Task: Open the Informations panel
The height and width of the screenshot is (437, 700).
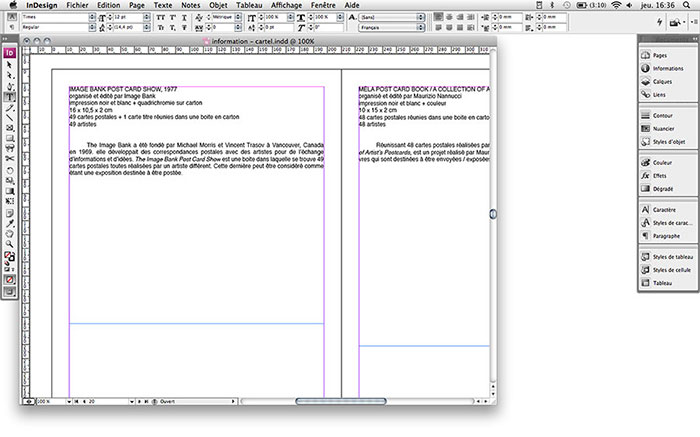Action: click(668, 69)
